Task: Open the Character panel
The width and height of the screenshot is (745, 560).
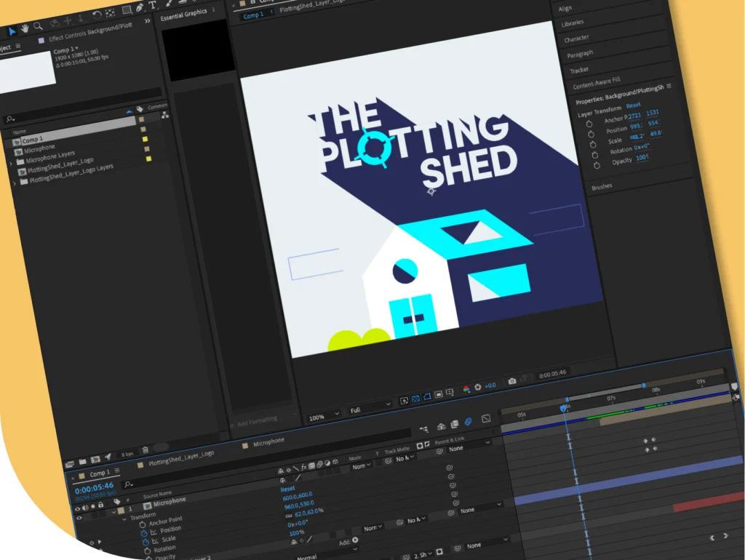Action: coord(576,39)
